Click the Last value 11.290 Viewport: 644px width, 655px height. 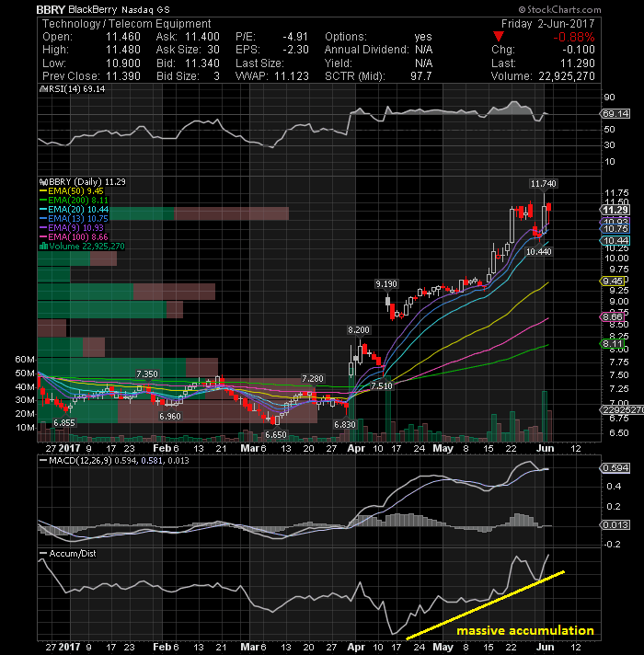click(x=578, y=63)
